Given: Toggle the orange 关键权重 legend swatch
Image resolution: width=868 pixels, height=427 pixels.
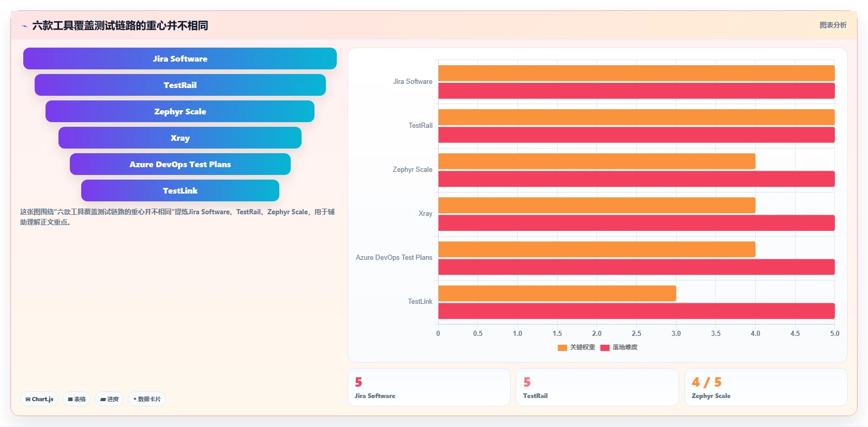Looking at the screenshot, I should pos(562,347).
